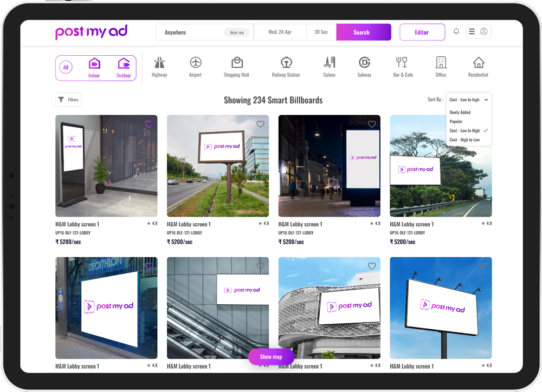Click the Show map button
The height and width of the screenshot is (392, 542).
[271, 357]
